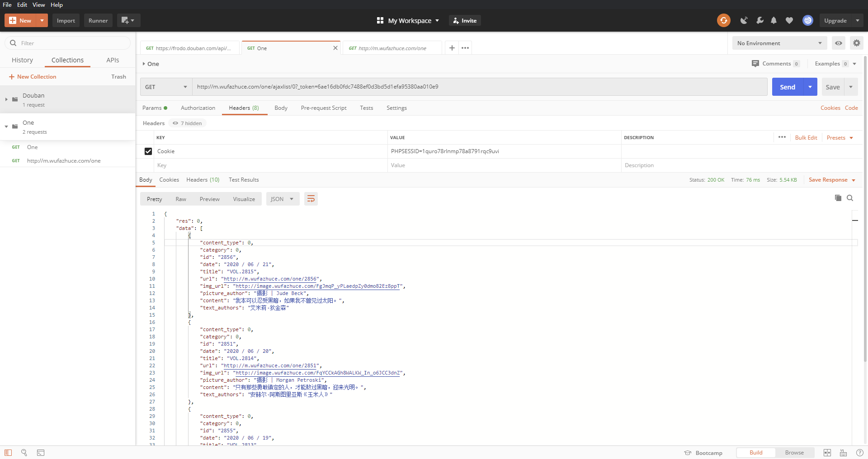Toggle sidebar visibility icon

point(8,452)
